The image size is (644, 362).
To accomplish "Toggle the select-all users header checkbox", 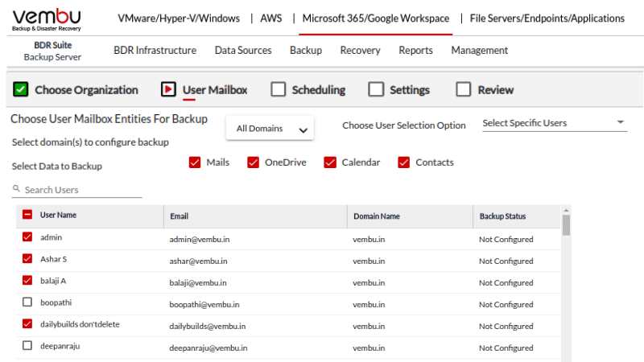I will pyautogui.click(x=27, y=214).
